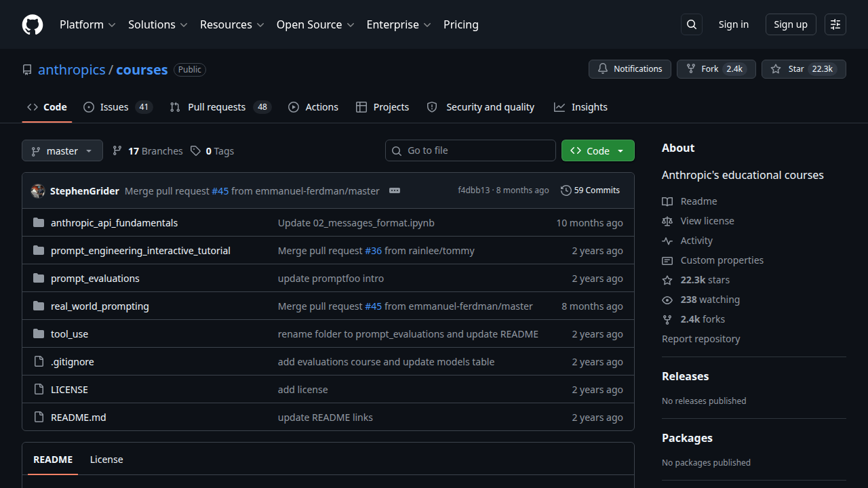View the 17 Branches link
This screenshot has width=868, height=488.
pyautogui.click(x=148, y=151)
